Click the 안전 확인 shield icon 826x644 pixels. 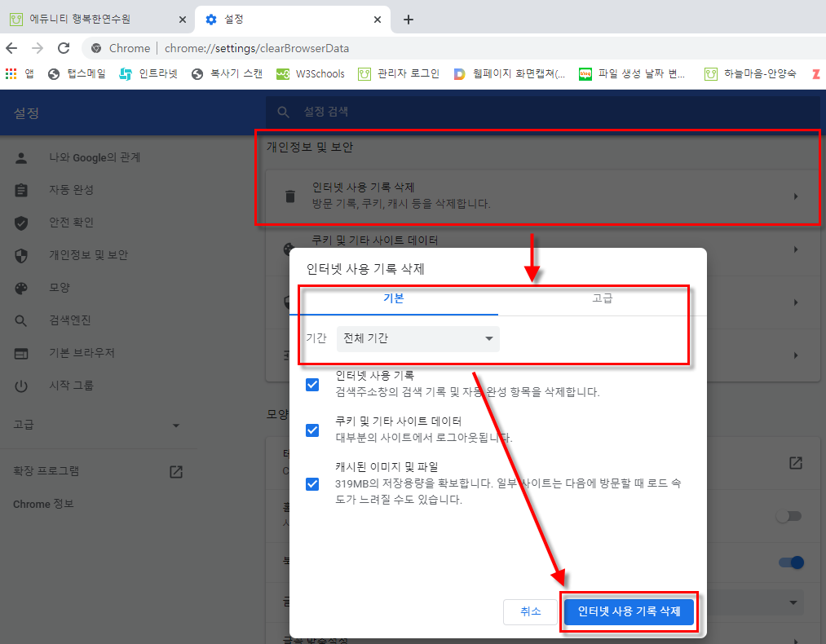pos(22,223)
